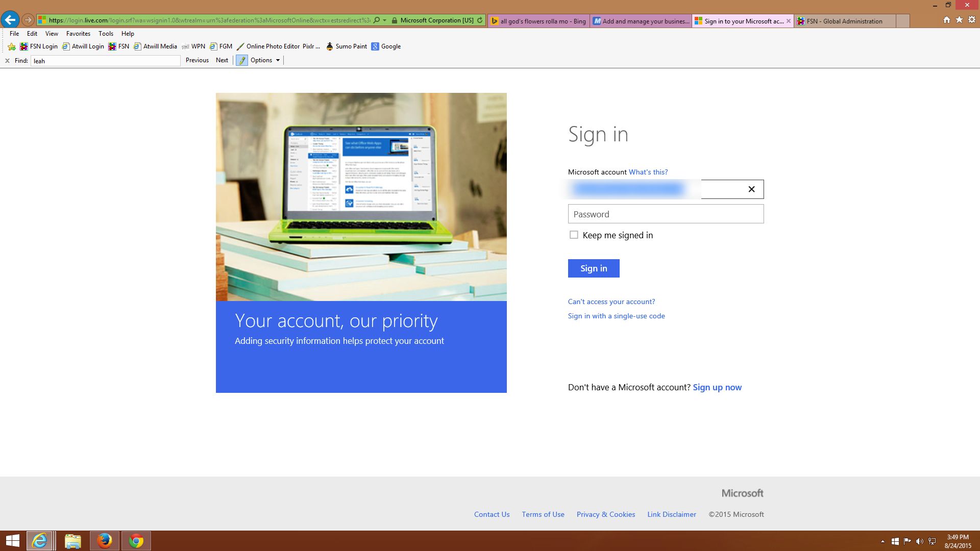Click the blue Sign in button
Image resolution: width=980 pixels, height=551 pixels.
[x=594, y=268]
